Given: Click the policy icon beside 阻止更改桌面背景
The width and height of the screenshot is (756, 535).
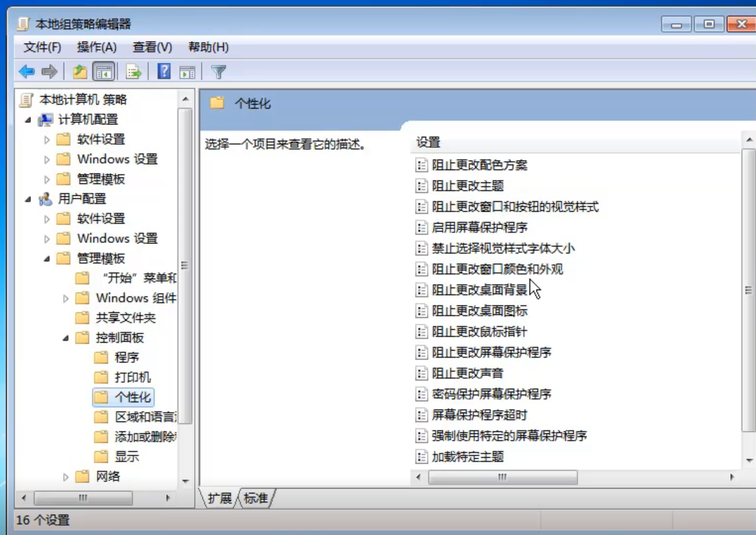Looking at the screenshot, I should click(x=422, y=290).
